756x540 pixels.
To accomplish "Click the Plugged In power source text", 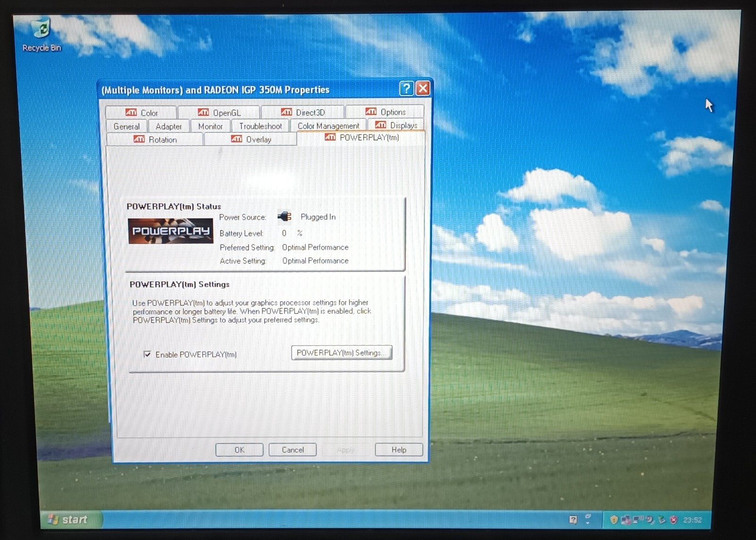I will pyautogui.click(x=318, y=217).
